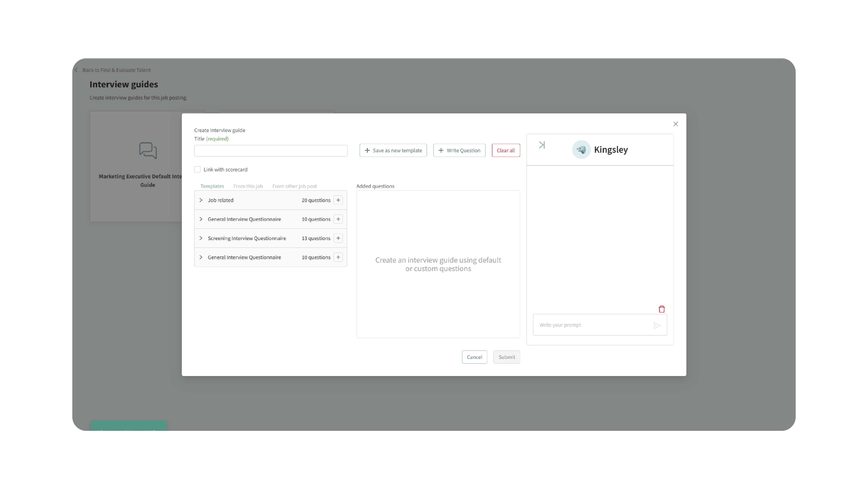Image resolution: width=868 pixels, height=489 pixels.
Task: Send the prompt with arrow icon
Action: tap(656, 325)
